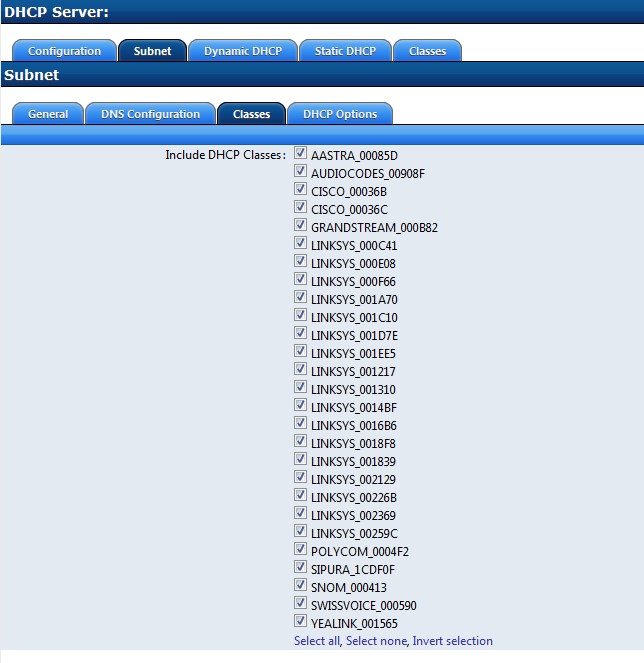This screenshot has height=663, width=644.
Task: Open the DHCP Options sub-tab
Action: point(340,114)
